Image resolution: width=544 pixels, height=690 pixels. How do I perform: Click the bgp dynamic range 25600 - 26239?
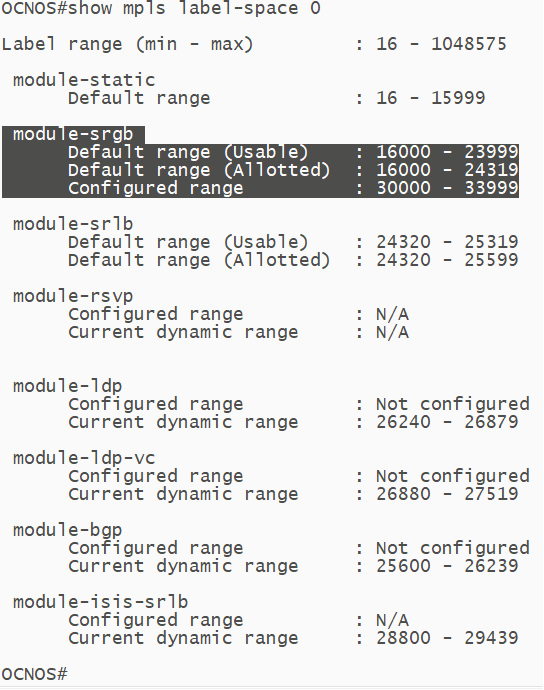tap(447, 566)
